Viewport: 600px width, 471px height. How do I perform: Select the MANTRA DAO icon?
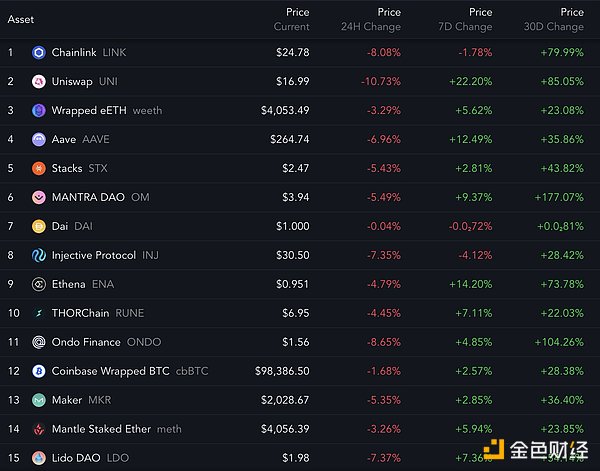39,197
